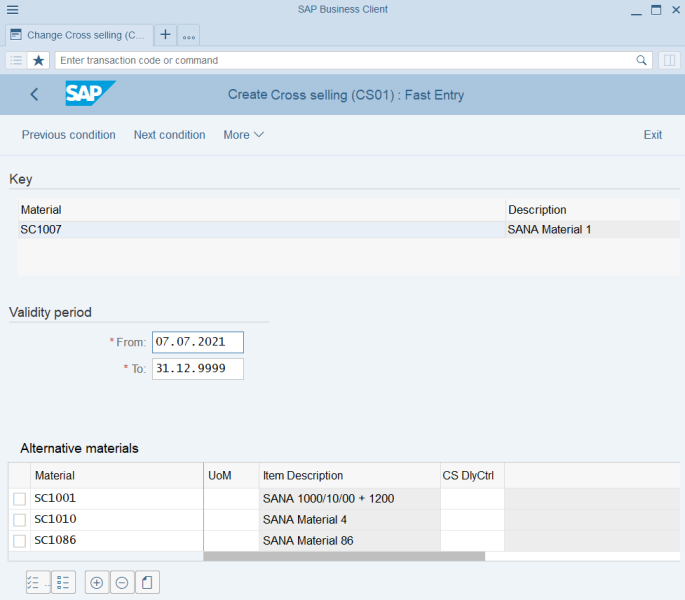Add a new tab with plus button

coord(165,35)
